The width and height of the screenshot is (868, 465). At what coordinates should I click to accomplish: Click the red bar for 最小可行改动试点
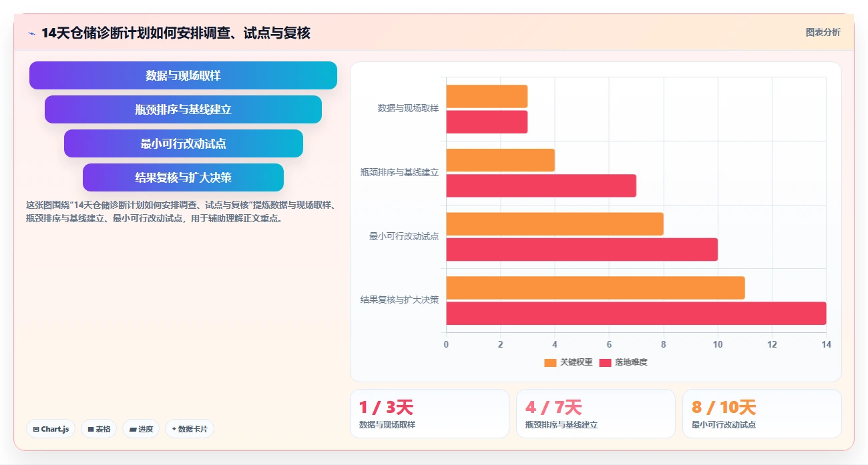point(582,250)
